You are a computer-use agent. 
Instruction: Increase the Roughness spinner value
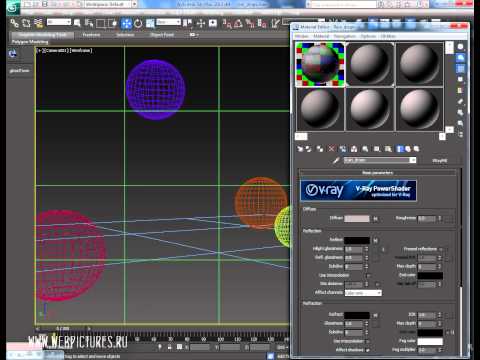click(439, 217)
